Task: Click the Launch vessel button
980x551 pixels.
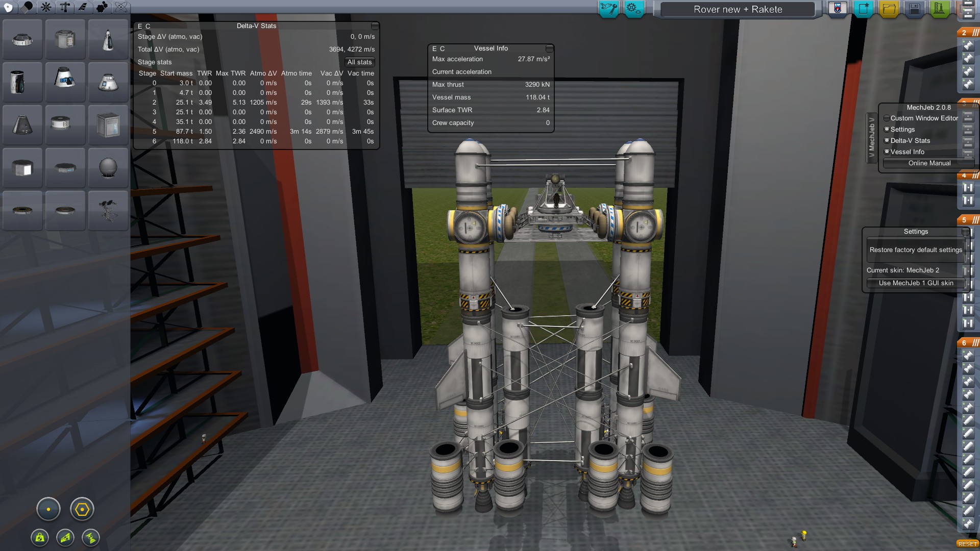Action: [940, 9]
